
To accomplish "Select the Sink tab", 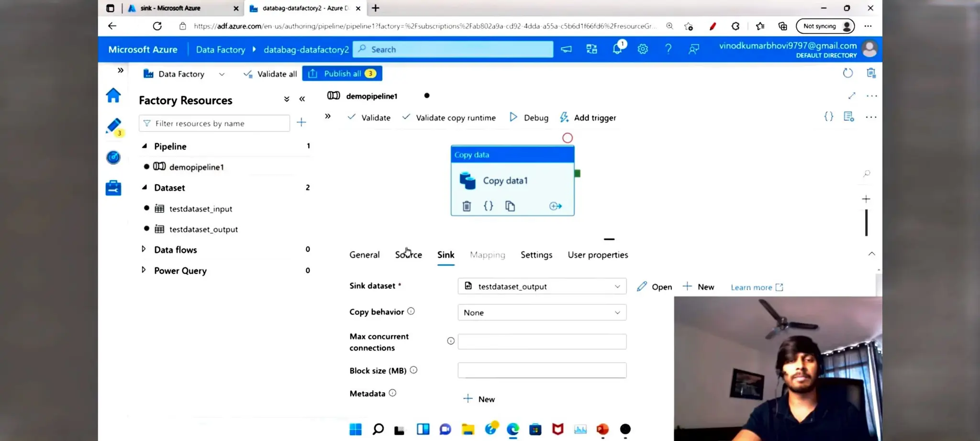I will (446, 255).
